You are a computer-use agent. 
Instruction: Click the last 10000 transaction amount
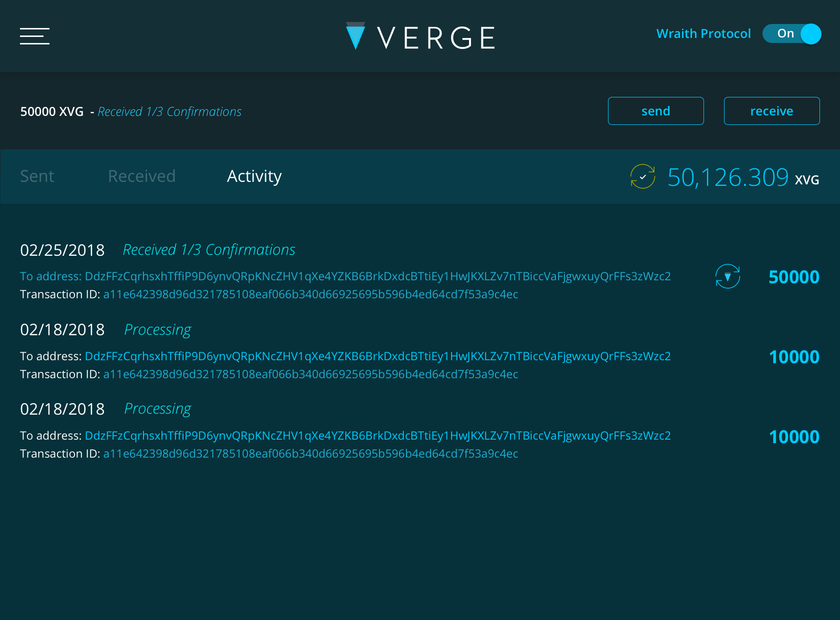click(x=794, y=437)
